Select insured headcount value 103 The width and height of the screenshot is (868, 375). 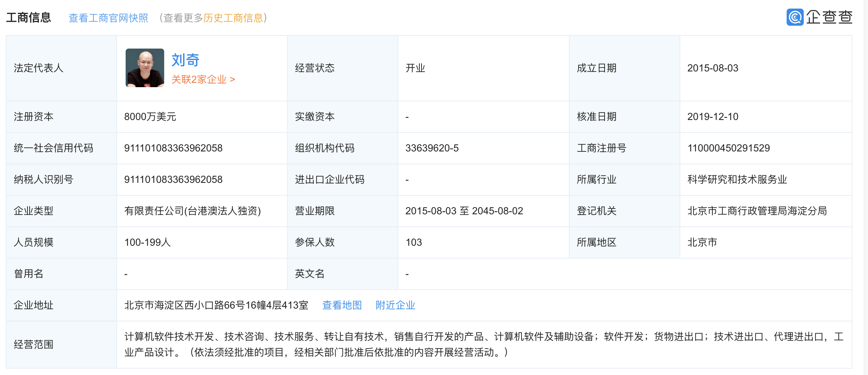[x=414, y=242]
